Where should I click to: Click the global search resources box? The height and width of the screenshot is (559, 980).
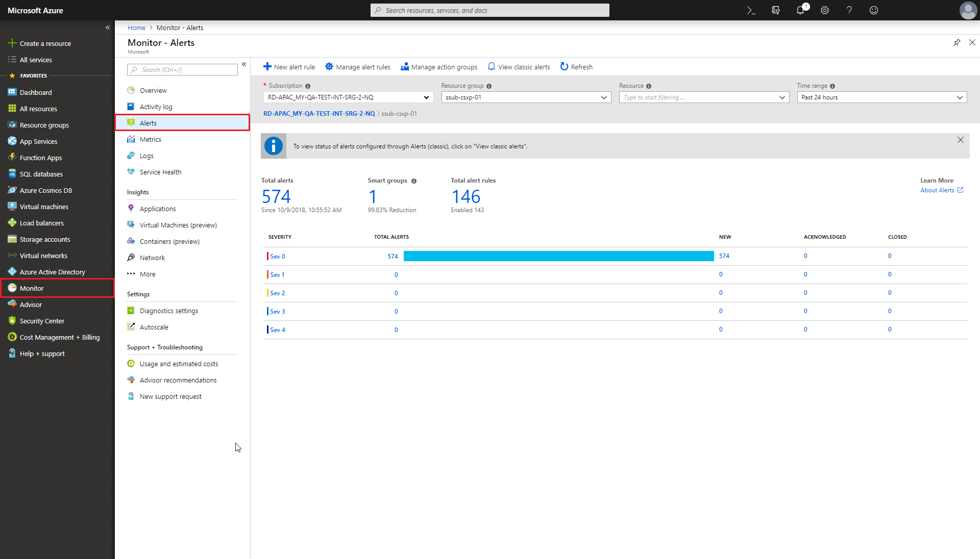(x=490, y=10)
